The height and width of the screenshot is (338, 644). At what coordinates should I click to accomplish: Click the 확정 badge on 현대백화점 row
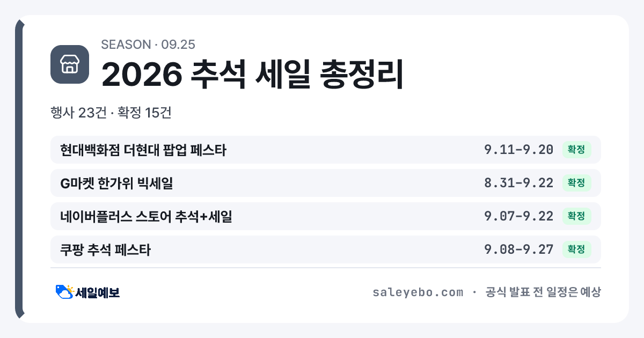pyautogui.click(x=576, y=150)
